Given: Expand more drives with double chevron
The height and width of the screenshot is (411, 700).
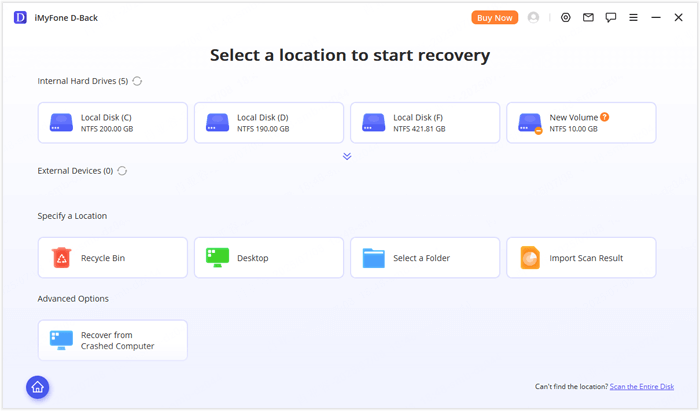Looking at the screenshot, I should point(347,156).
